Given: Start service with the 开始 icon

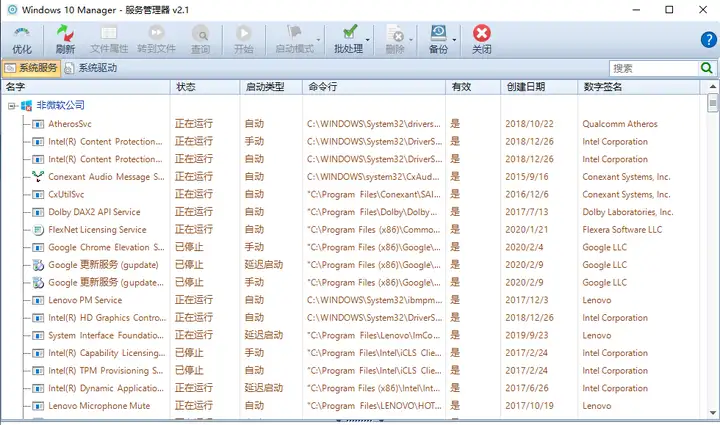Looking at the screenshot, I should [243, 33].
